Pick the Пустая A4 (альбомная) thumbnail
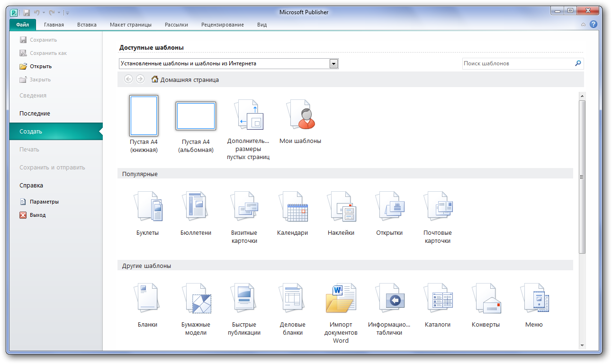 pos(196,116)
